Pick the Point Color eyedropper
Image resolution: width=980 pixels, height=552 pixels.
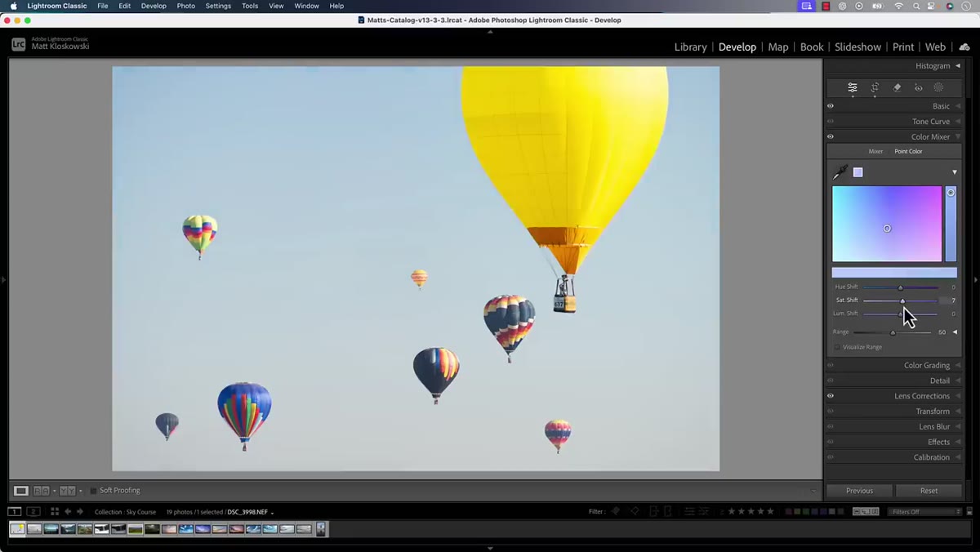[x=840, y=172]
